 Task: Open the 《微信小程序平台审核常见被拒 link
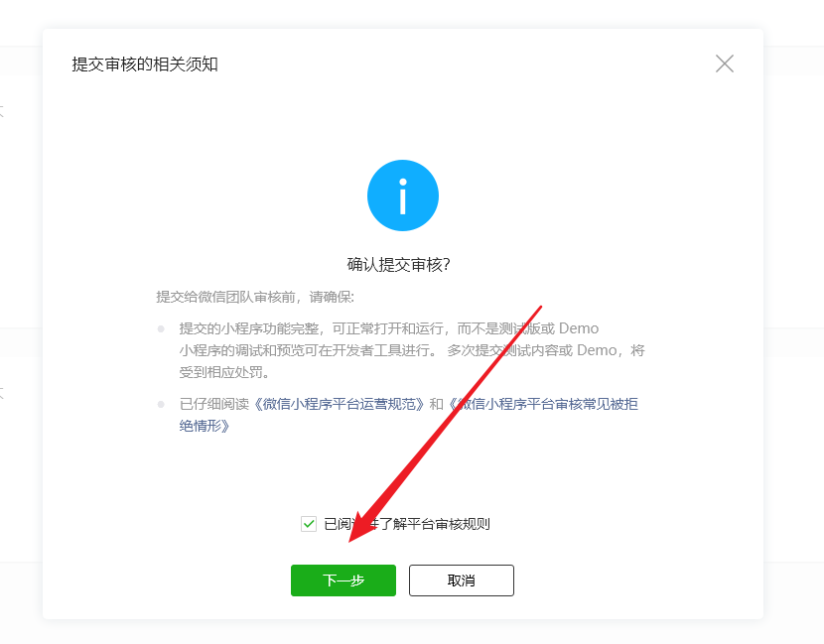coord(543,404)
